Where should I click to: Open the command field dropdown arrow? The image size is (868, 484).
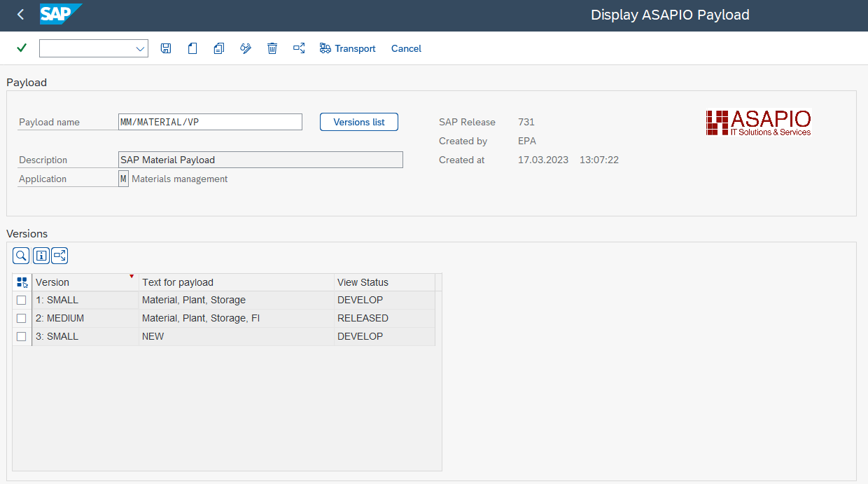click(x=140, y=48)
